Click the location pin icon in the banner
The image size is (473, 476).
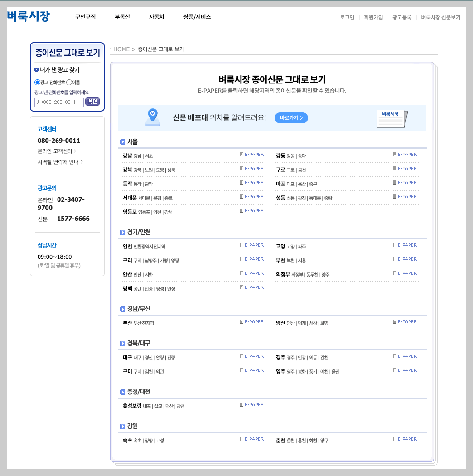pos(152,118)
